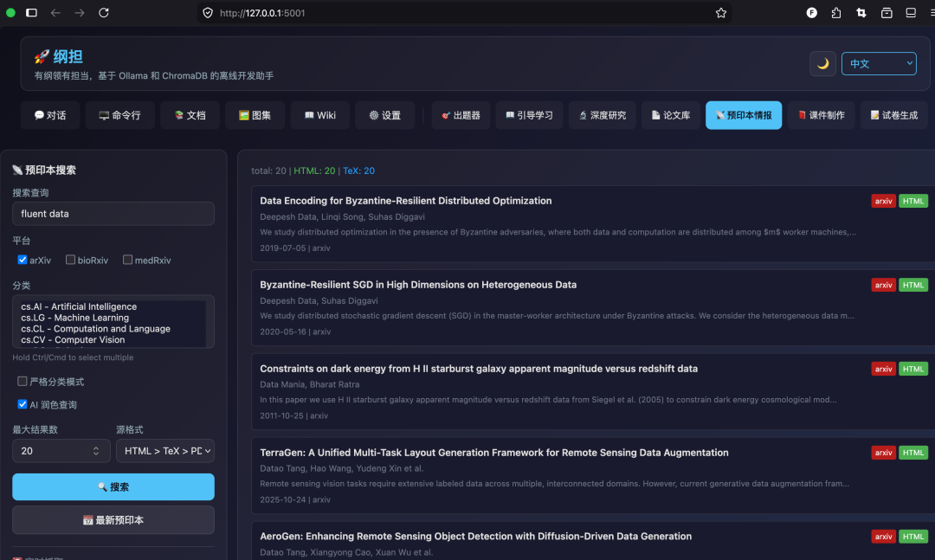The image size is (935, 560).
Task: Click the 最新预印本 button
Action: [113, 520]
